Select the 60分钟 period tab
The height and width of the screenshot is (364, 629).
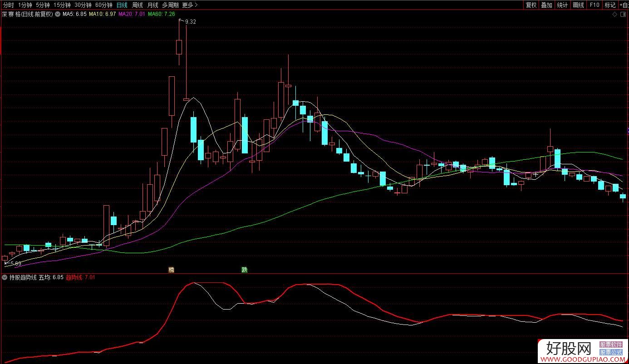(104, 5)
